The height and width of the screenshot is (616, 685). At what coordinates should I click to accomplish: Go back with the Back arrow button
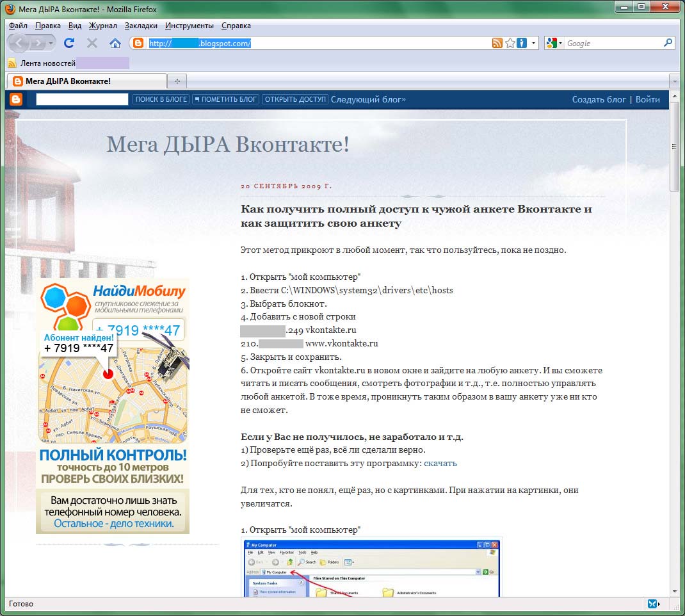click(19, 43)
